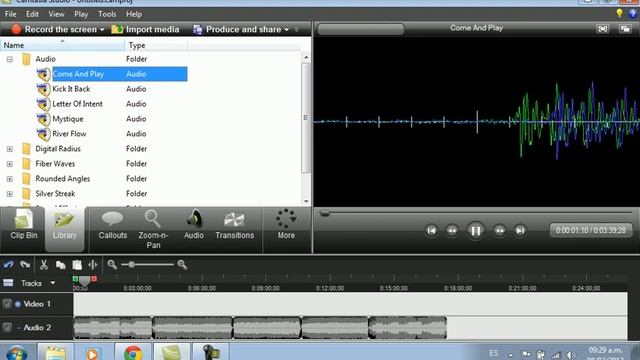Click the split icon in timeline toolbar
The height and width of the screenshot is (360, 640).
point(93,265)
